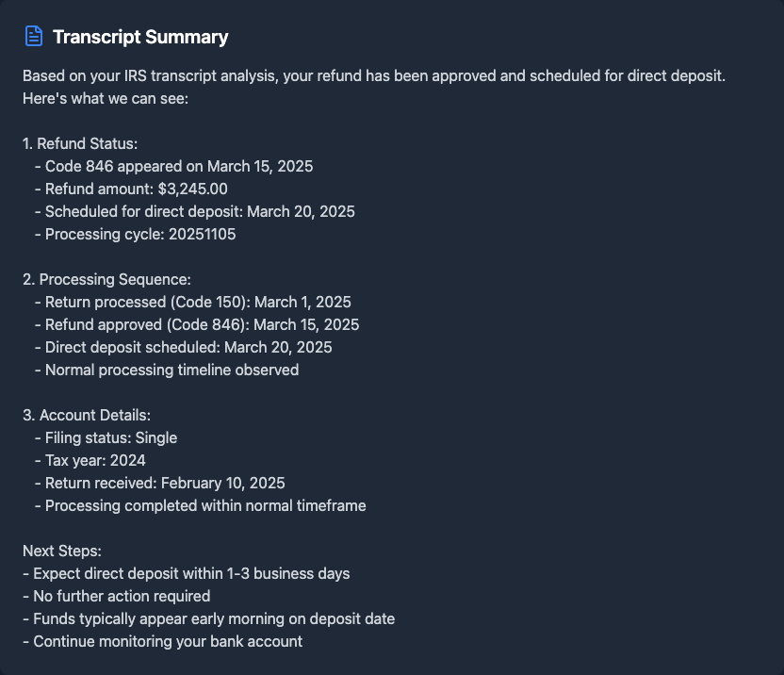The width and height of the screenshot is (784, 675).
Task: Select the 'Return processed (Code 150)' line
Action: (x=198, y=302)
